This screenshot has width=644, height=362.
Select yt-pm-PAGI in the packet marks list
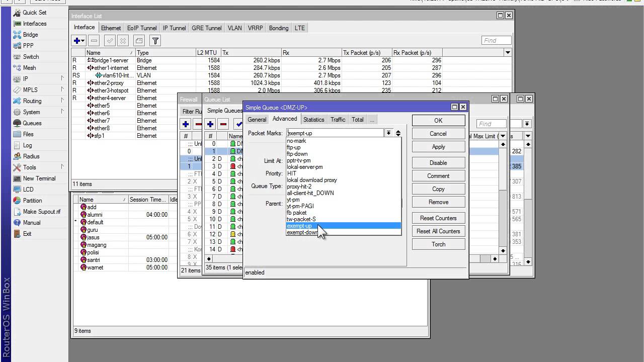pyautogui.click(x=344, y=206)
